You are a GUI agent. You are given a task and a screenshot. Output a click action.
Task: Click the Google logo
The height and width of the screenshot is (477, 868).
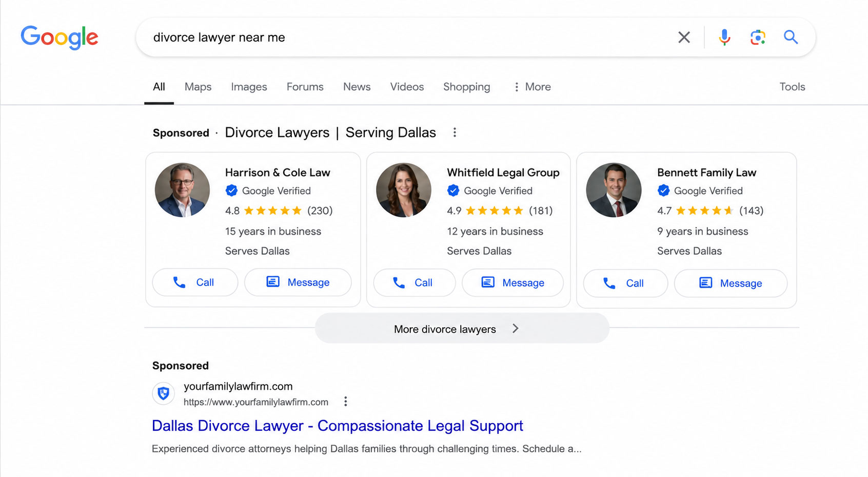pyautogui.click(x=60, y=37)
